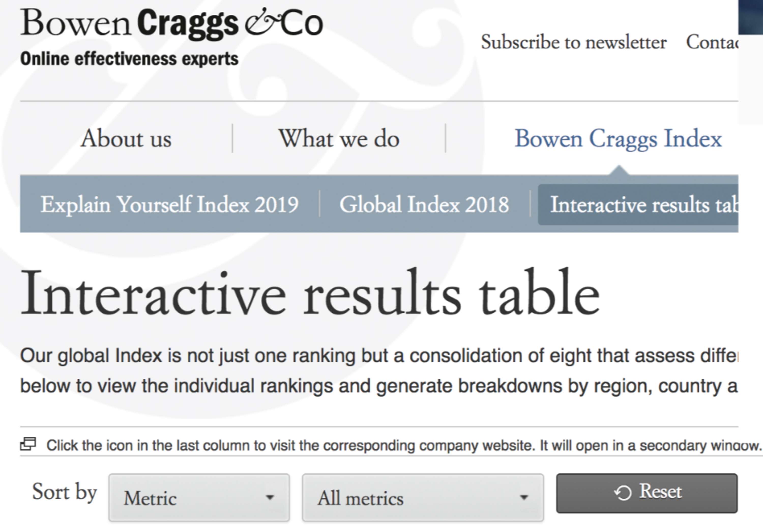The width and height of the screenshot is (763, 532).
Task: Click the secondary window icon in the note
Action: (28, 444)
